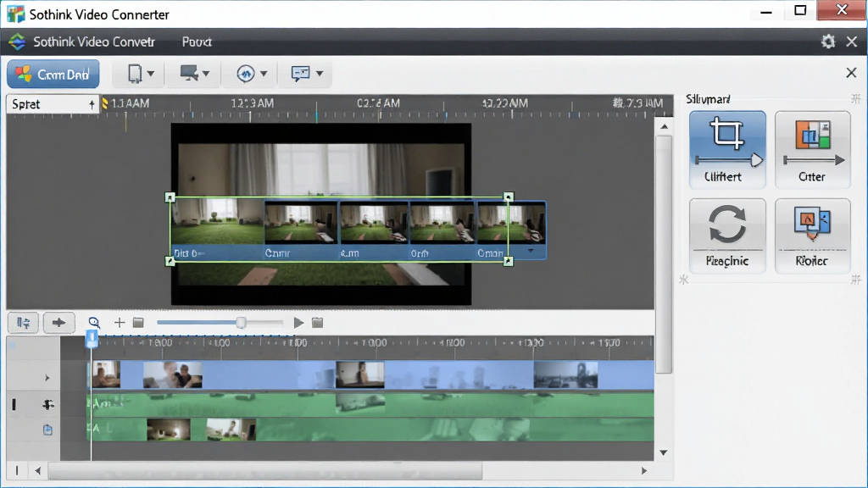Select the first face thumbnail on the blue track
The width and height of the screenshot is (868, 488).
(x=106, y=374)
